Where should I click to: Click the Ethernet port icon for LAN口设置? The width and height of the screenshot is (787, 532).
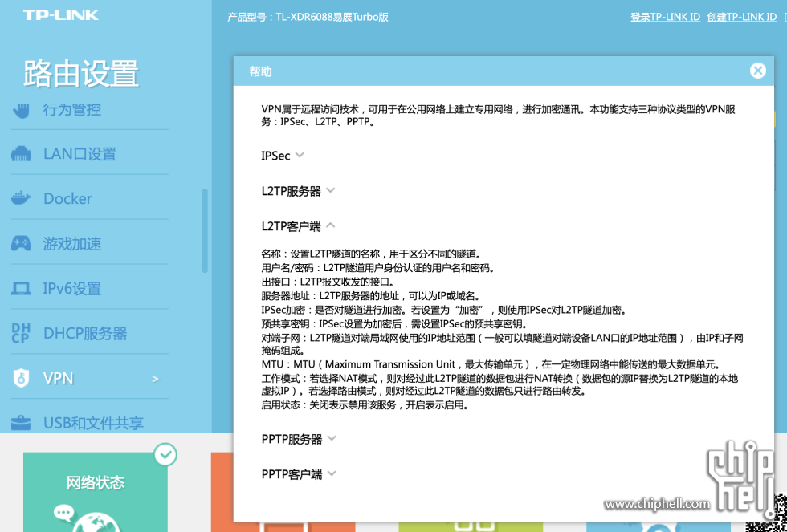coord(21,154)
